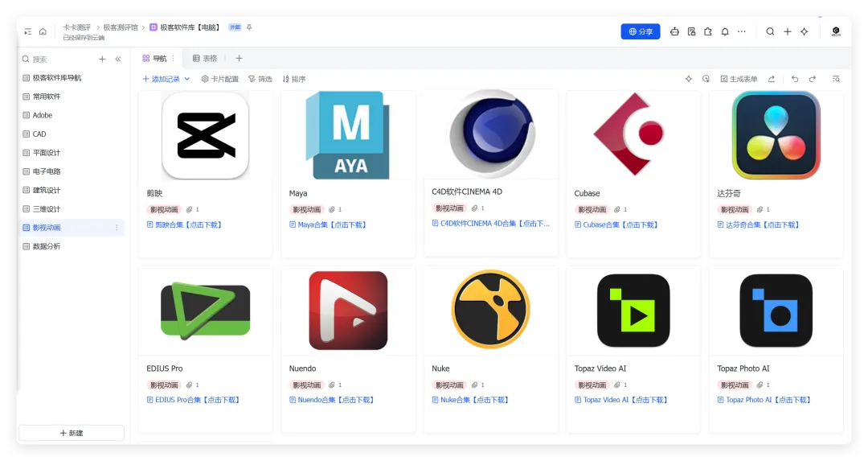Open the 达芬奇合集【点击下载】 link

[759, 225]
